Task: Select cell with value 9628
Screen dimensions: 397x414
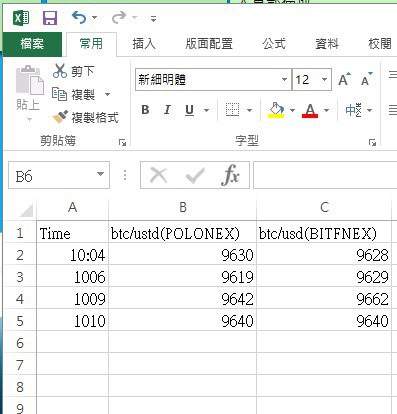Action: coord(324,255)
